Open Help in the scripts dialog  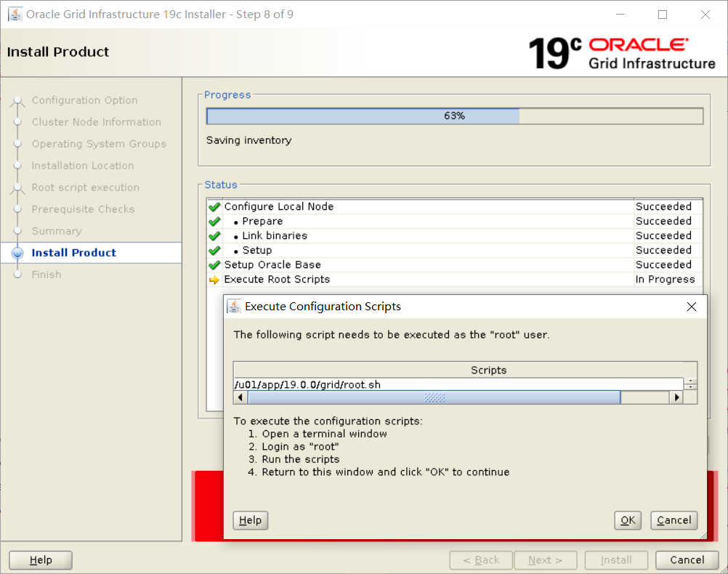pyautogui.click(x=250, y=520)
